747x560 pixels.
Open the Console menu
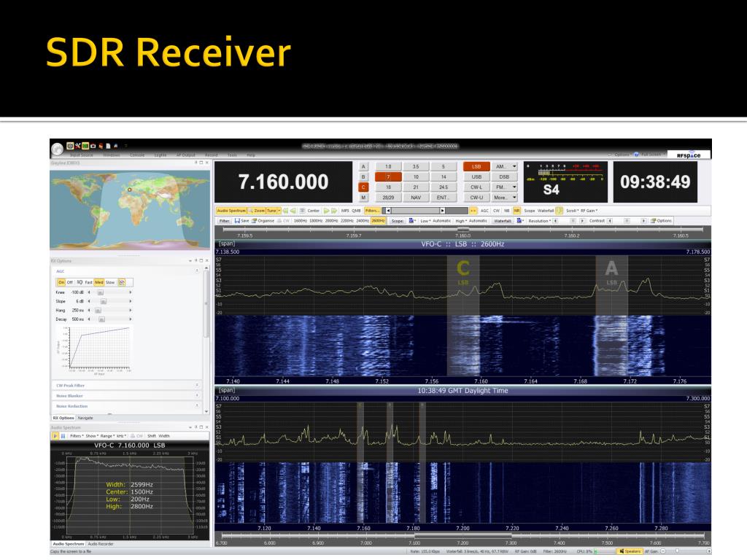coord(136,155)
